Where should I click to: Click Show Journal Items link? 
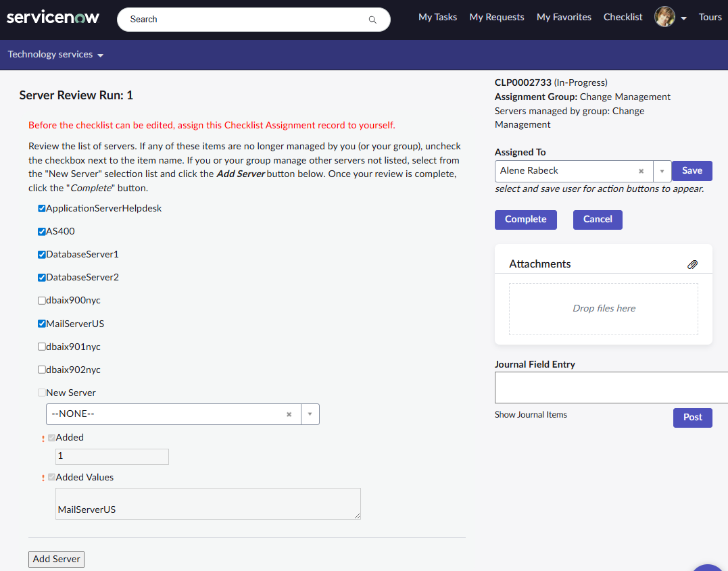(x=531, y=414)
